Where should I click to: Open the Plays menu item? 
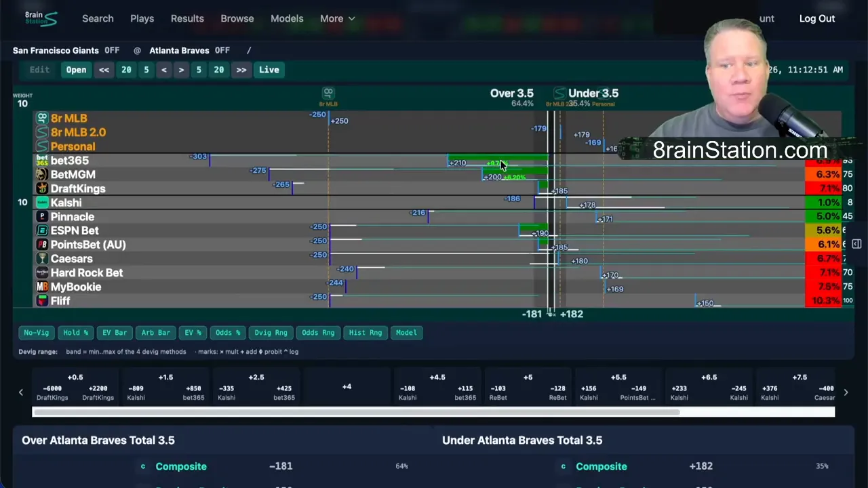tap(142, 18)
